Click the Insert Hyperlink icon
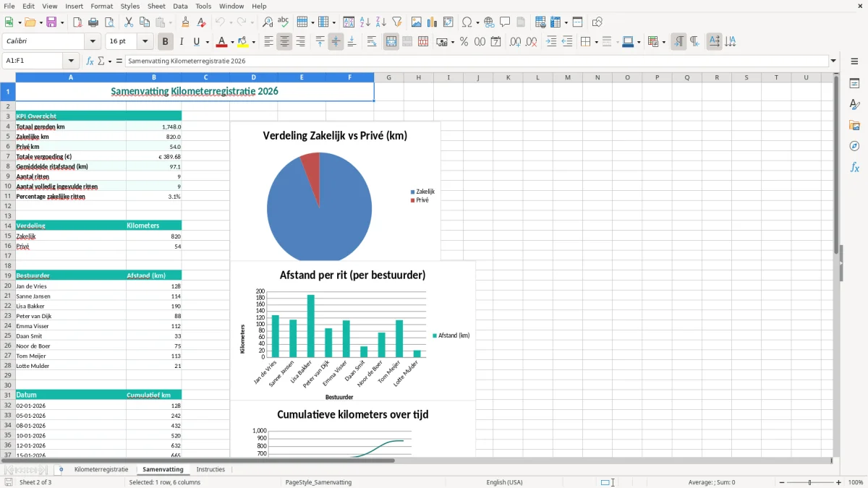The width and height of the screenshot is (868, 488). (x=489, y=22)
